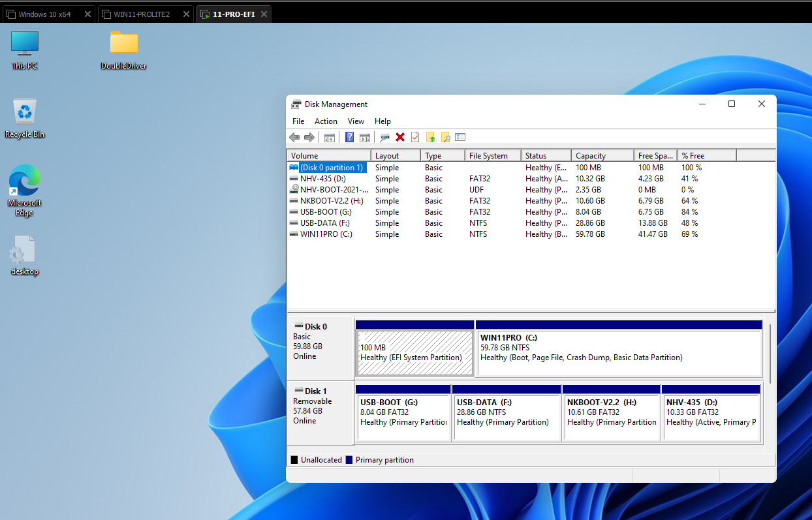Click the drive-connect icon left of red X

coord(385,137)
